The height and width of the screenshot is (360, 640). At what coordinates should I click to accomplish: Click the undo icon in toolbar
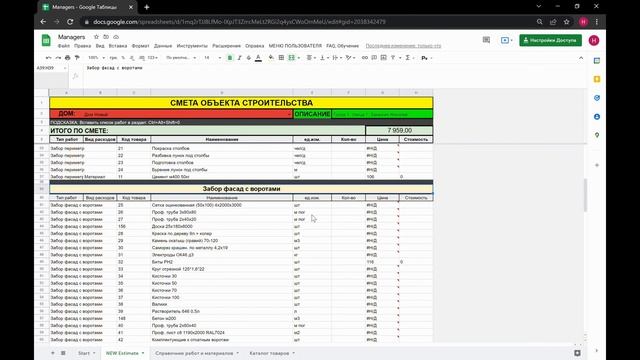(x=49, y=58)
